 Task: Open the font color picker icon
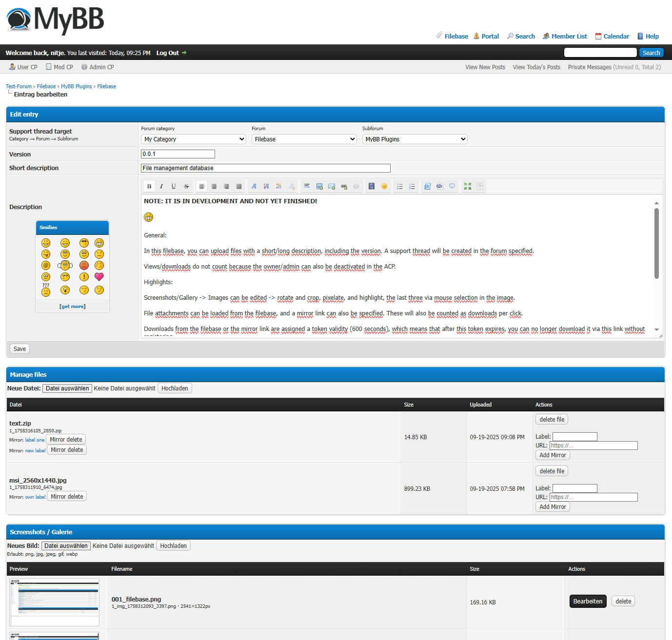[x=279, y=186]
